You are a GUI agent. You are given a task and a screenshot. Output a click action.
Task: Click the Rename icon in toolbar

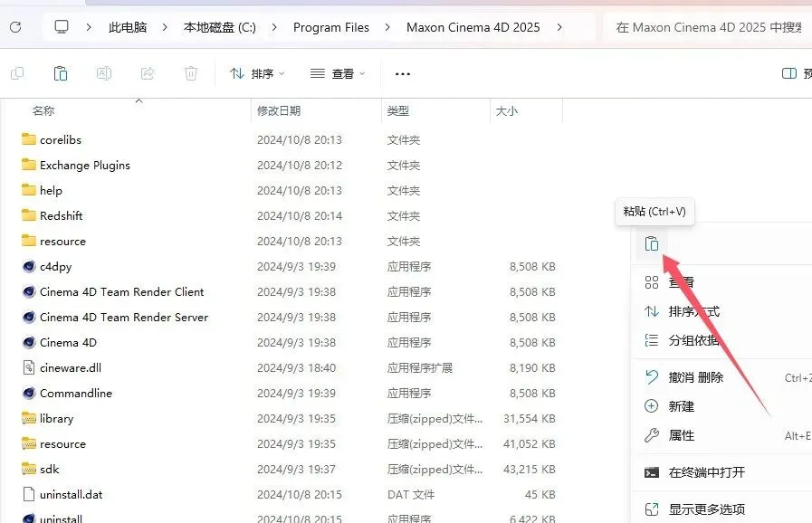pos(104,73)
